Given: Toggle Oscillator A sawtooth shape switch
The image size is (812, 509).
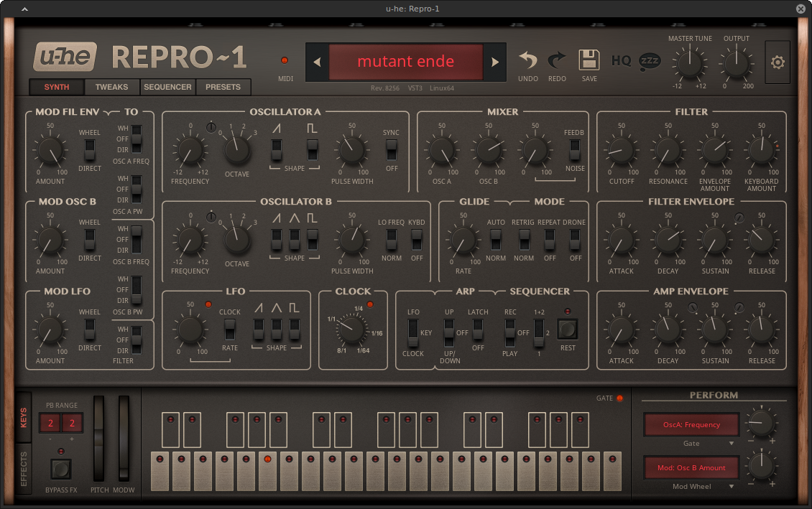Looking at the screenshot, I should [x=277, y=149].
